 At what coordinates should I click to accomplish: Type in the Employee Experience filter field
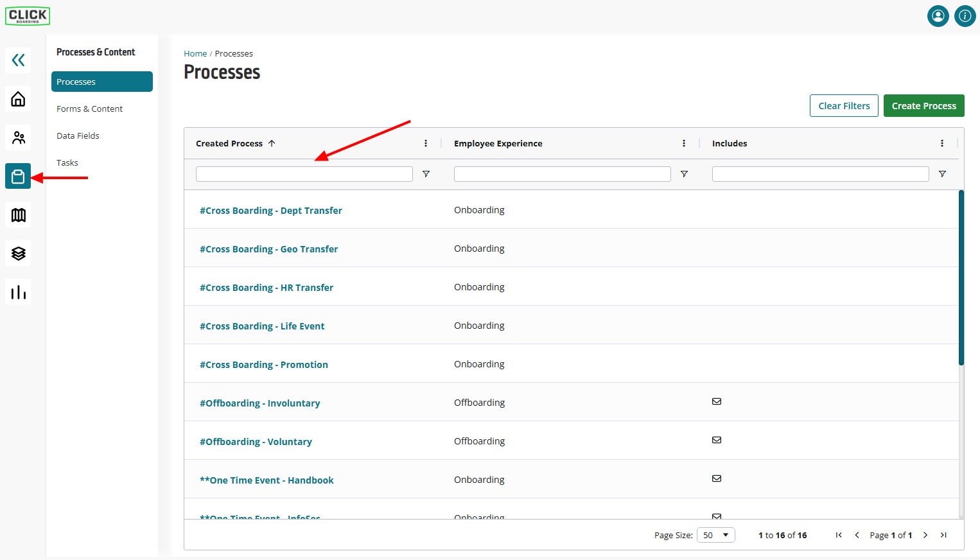coord(562,173)
